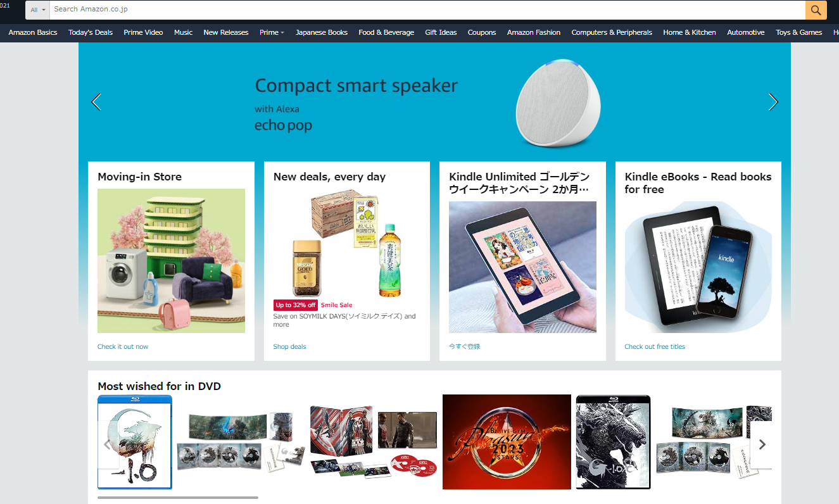
Task: Click the Check it out now link
Action: pos(123,346)
